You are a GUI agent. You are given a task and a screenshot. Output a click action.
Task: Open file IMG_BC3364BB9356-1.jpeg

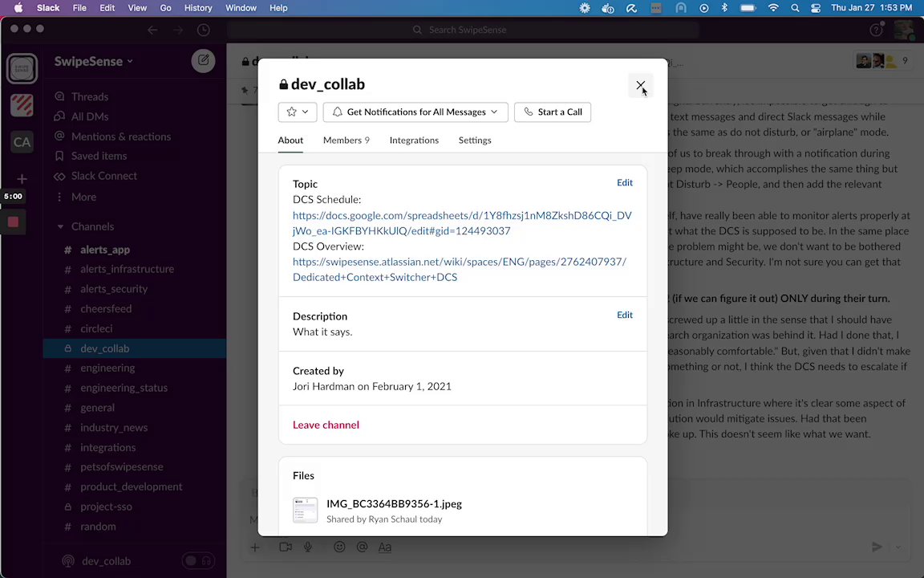tap(395, 503)
